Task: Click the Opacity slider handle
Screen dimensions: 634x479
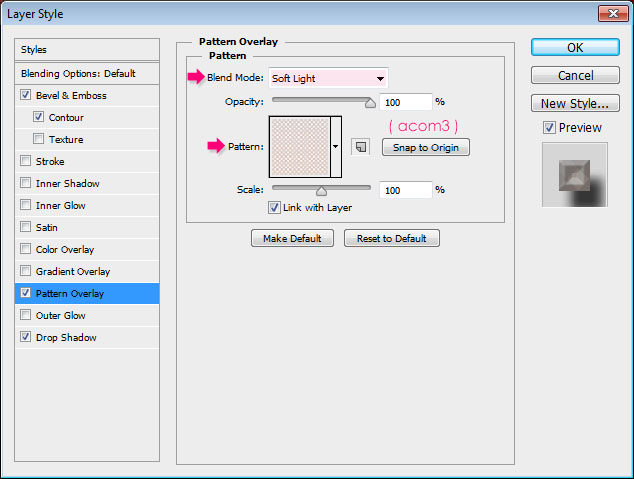Action: pos(370,103)
